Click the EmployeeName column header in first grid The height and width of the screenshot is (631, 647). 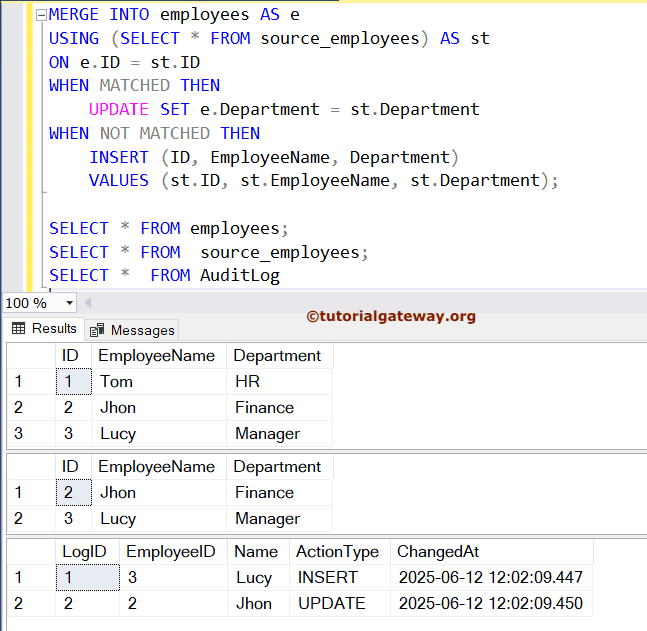pos(159,356)
